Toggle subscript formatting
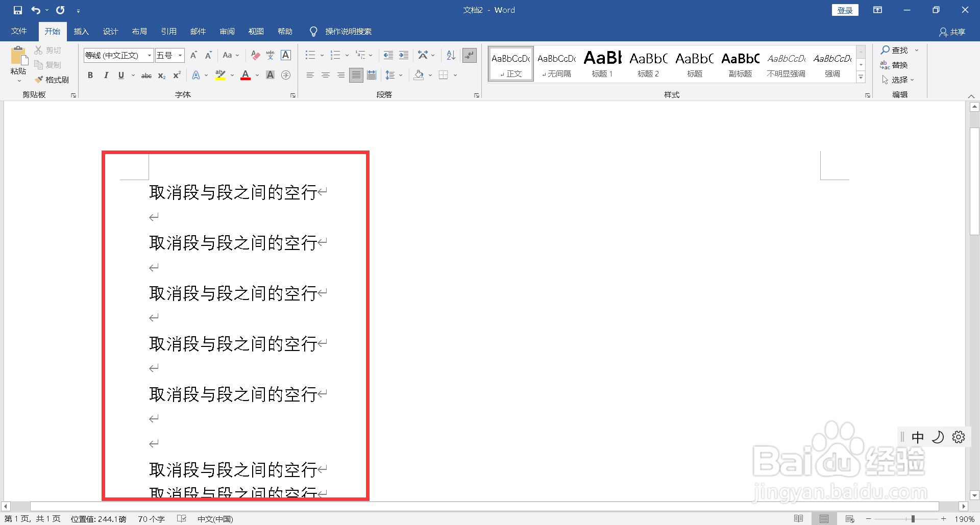 162,75
